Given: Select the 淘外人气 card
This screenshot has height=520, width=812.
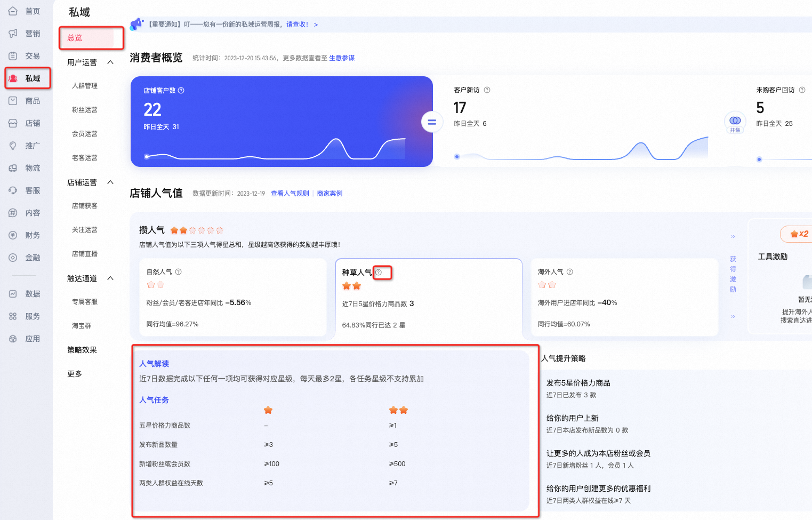Looking at the screenshot, I should click(x=624, y=297).
